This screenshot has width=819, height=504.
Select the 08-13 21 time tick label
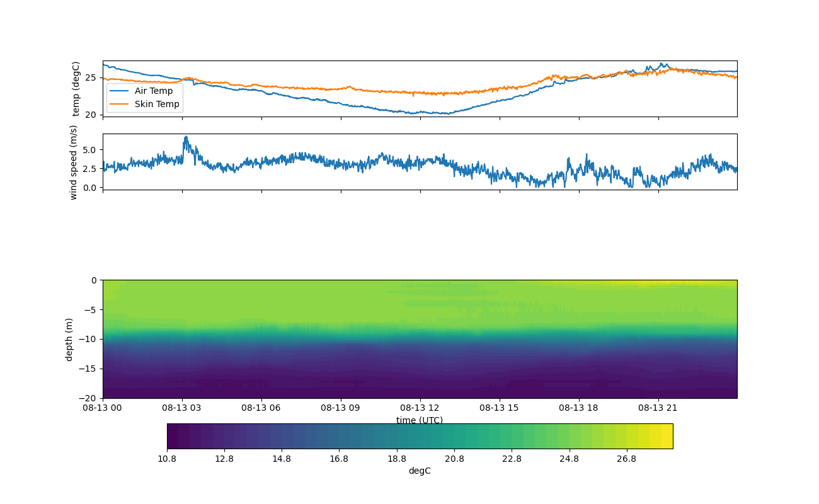point(658,408)
